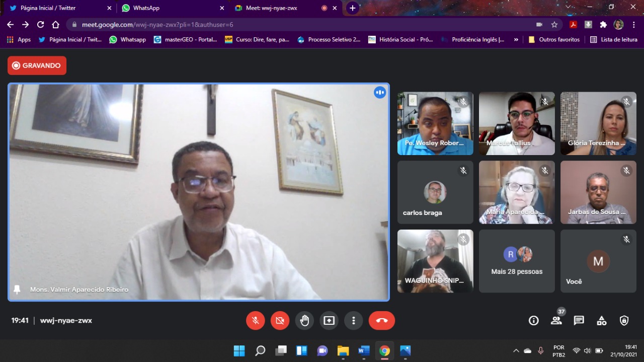Click Mais 28 pessoas tile
644x362 pixels.
point(517,261)
